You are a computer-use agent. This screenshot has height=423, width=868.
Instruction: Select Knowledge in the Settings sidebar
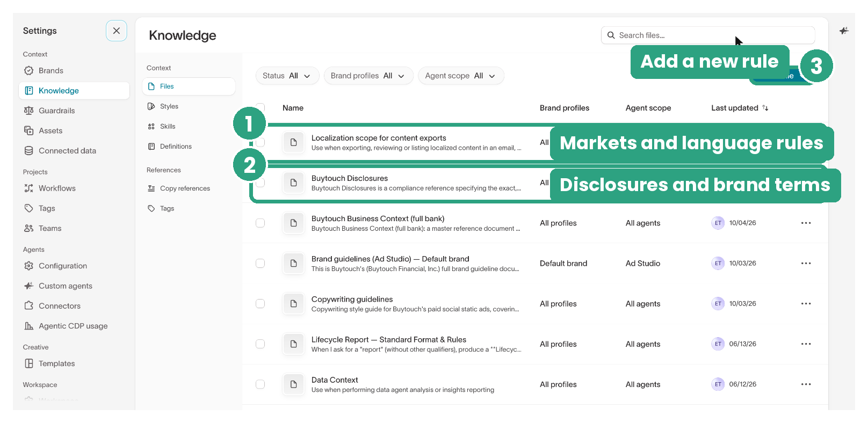[x=74, y=91]
